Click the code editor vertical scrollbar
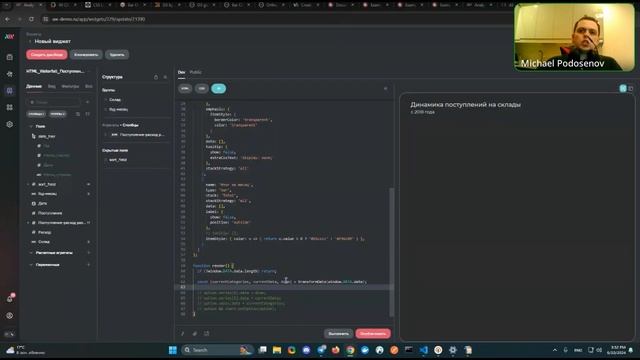The image size is (640, 360). pos(392,252)
